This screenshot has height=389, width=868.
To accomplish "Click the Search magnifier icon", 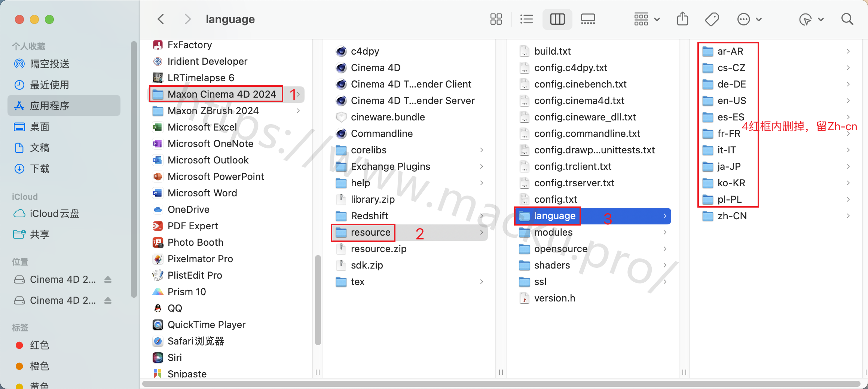I will tap(847, 19).
